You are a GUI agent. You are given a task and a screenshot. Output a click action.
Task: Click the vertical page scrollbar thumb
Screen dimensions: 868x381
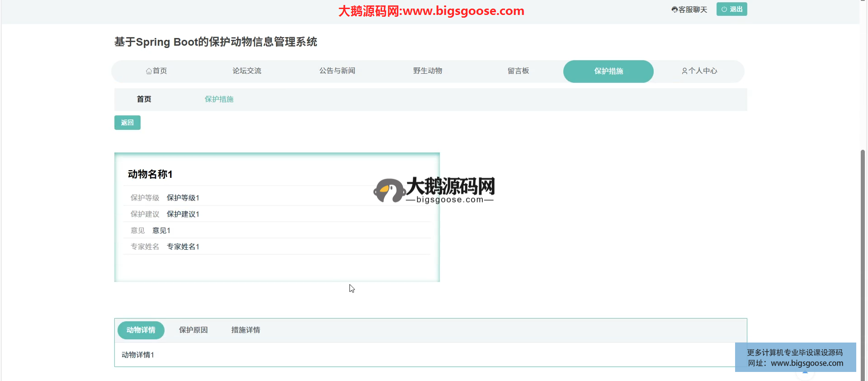point(863,262)
